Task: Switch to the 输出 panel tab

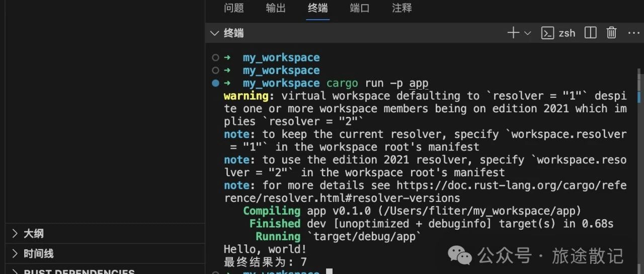Action: coord(276,8)
